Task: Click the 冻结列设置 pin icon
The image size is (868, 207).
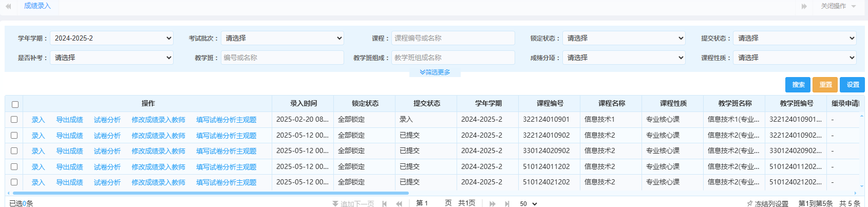Action: click(x=749, y=204)
